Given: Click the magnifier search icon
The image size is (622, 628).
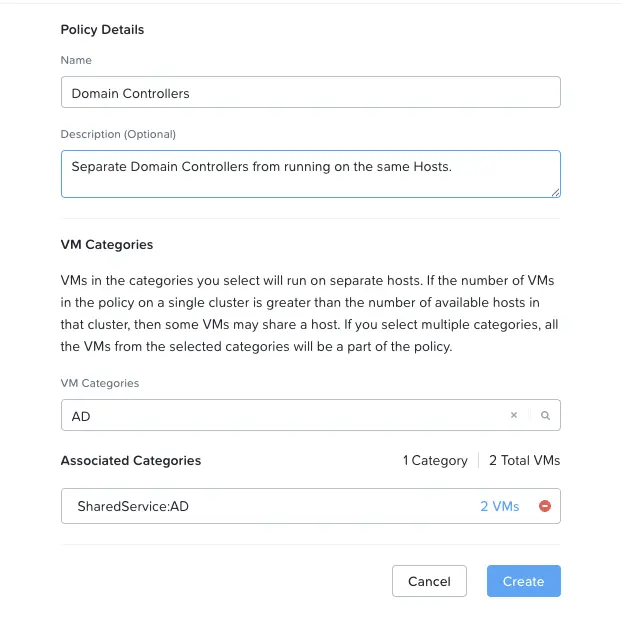Looking at the screenshot, I should pos(545,415).
